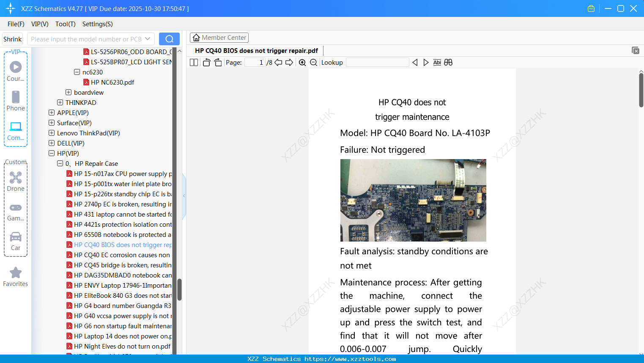Image resolution: width=644 pixels, height=363 pixels.
Task: Open HP CQ40 EC corrosion file
Action: click(118, 255)
